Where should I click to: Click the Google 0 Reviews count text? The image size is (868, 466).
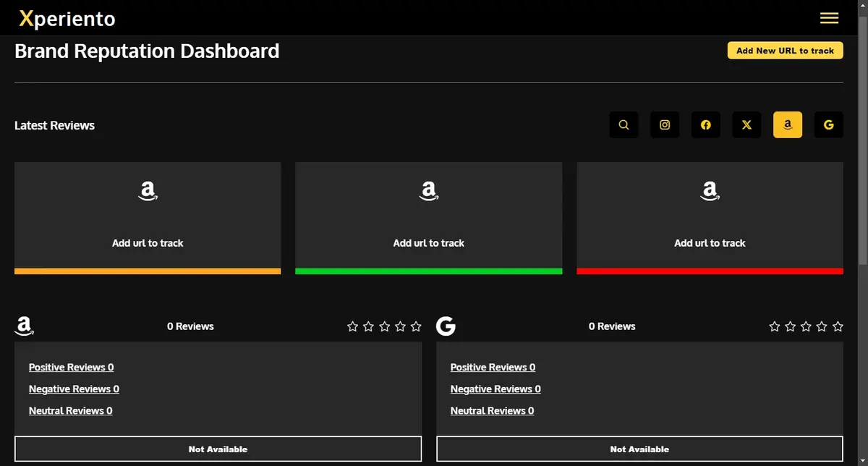612,326
